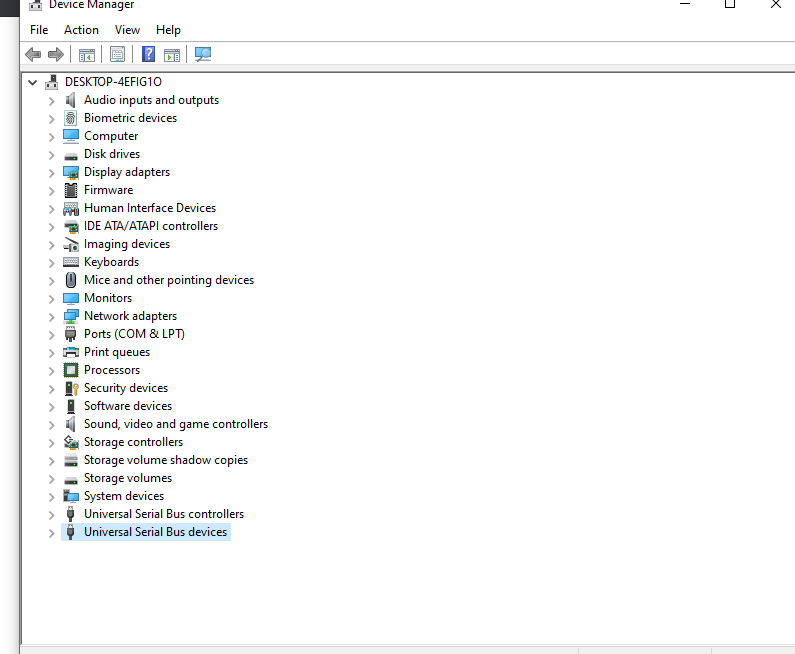Click the Human Interface Devices icon
This screenshot has width=795, height=654.
coord(71,208)
